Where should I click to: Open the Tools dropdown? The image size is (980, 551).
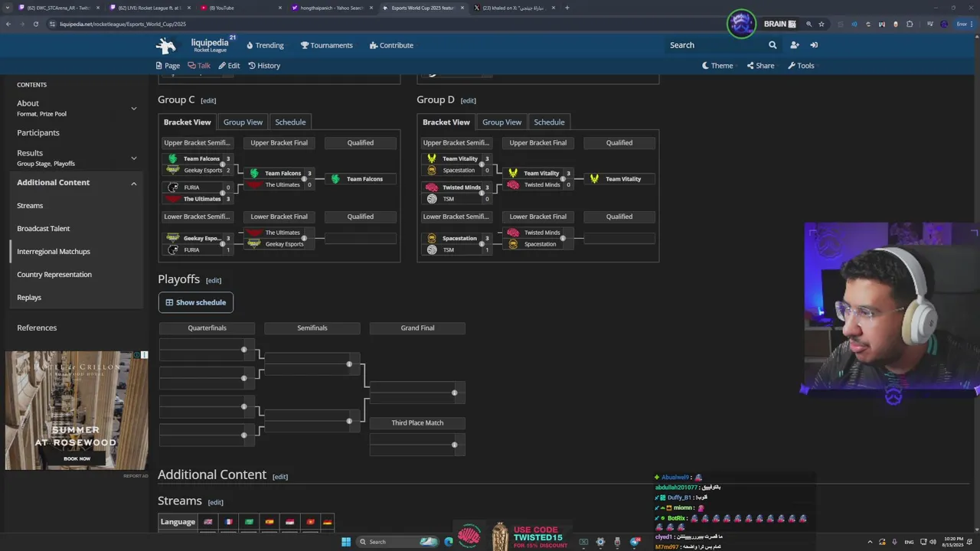[x=801, y=66]
